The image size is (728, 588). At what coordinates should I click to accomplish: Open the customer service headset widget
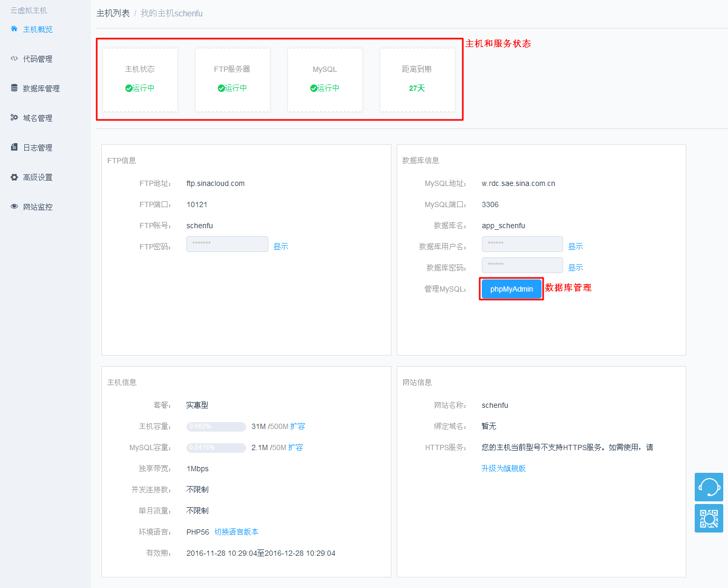709,487
